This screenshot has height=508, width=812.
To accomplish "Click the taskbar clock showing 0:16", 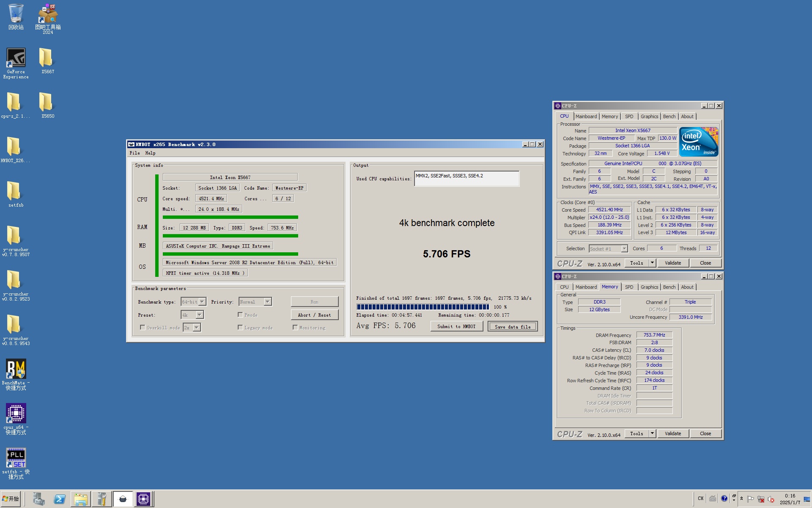I will 790,499.
